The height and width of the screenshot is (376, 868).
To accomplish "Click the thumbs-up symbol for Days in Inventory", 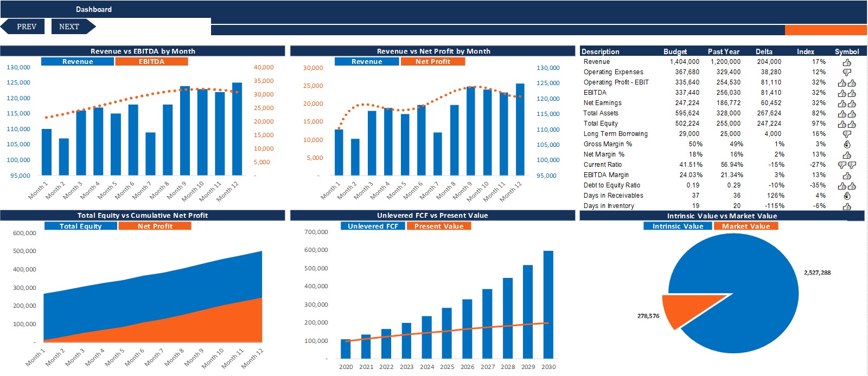I will click(847, 206).
